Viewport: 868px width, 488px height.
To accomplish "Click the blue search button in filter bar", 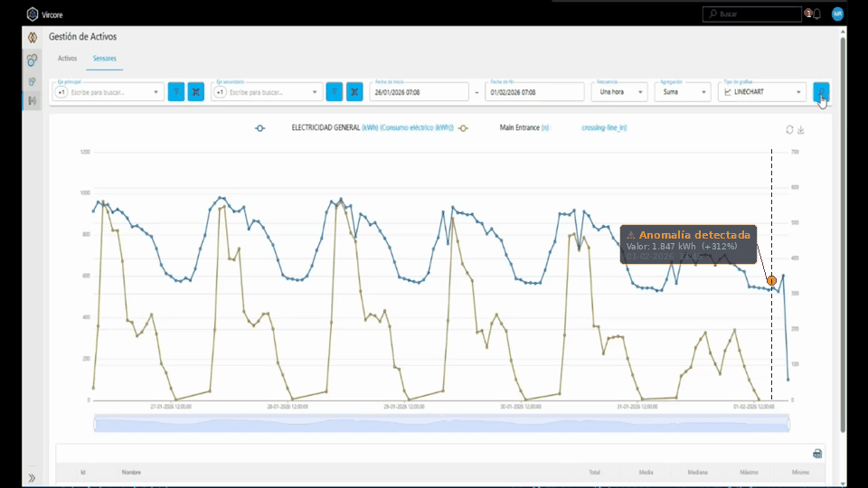I will (x=821, y=92).
